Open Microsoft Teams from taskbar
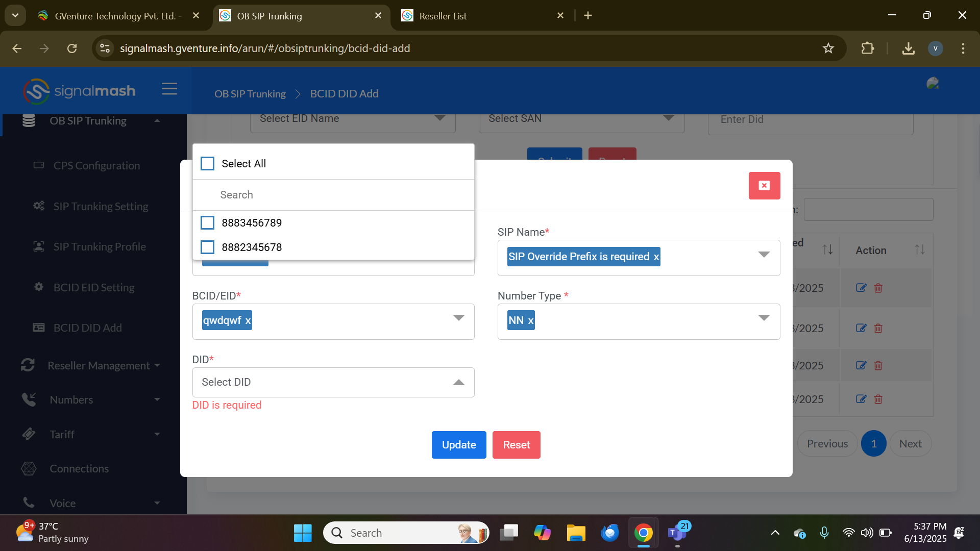 pos(677,533)
